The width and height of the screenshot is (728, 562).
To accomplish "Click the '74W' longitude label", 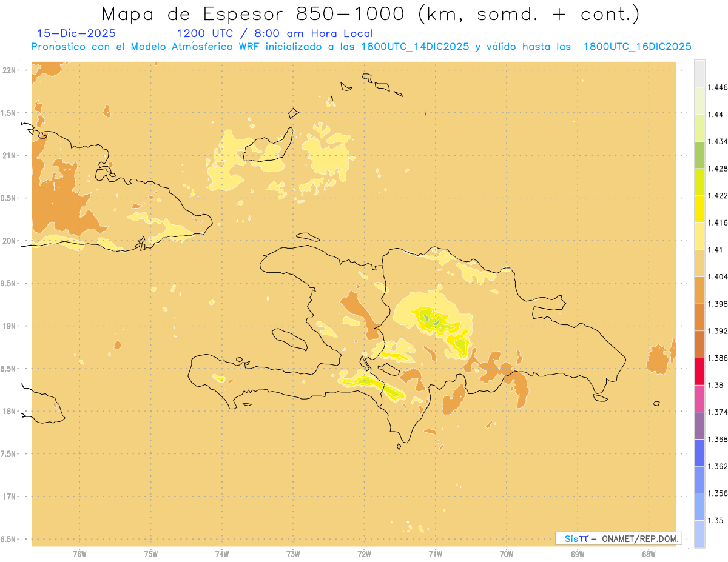I will click(x=222, y=554).
